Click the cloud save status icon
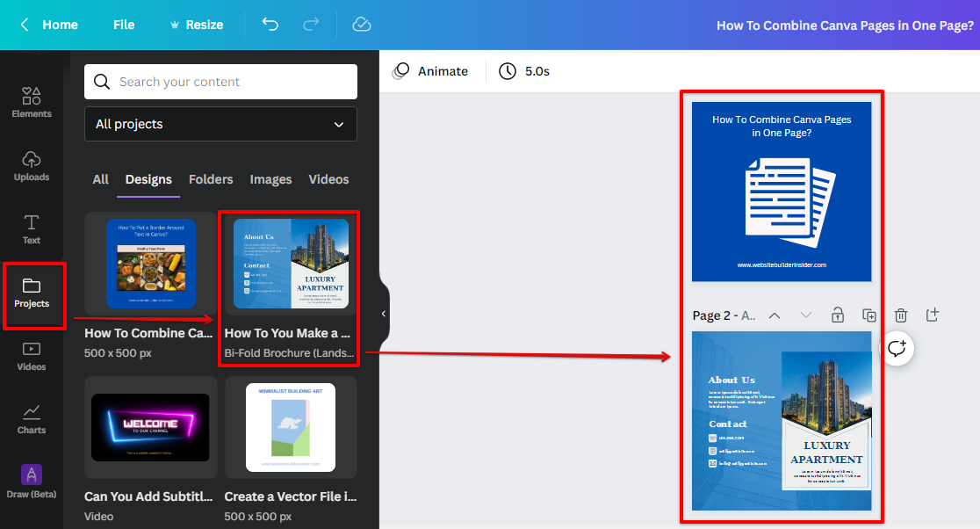This screenshot has height=529, width=980. (x=362, y=25)
